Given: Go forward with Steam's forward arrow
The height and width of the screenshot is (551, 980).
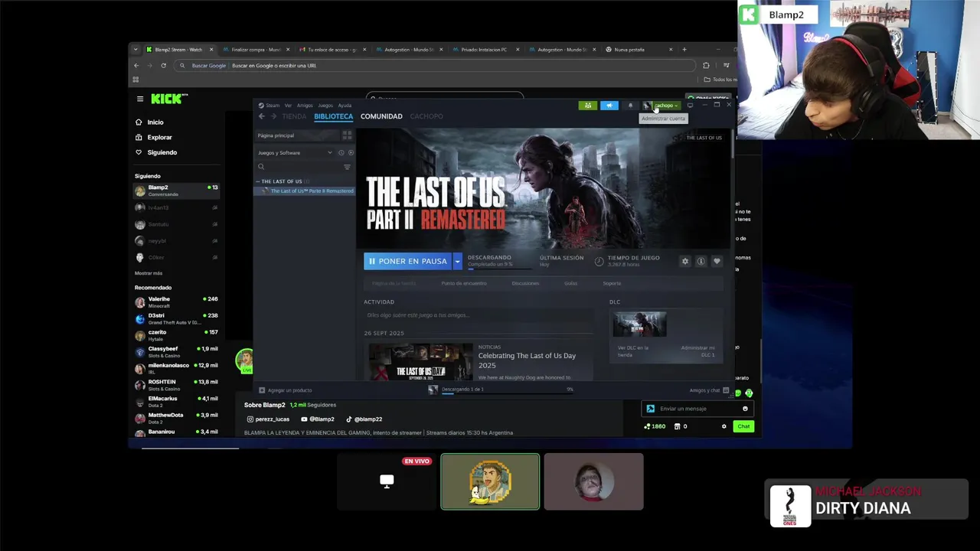Looking at the screenshot, I should coord(273,116).
